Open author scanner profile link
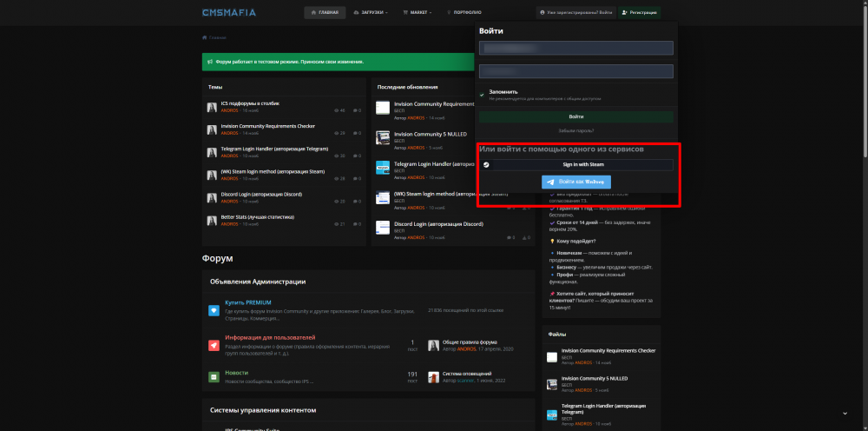The height and width of the screenshot is (431, 868). (465, 381)
